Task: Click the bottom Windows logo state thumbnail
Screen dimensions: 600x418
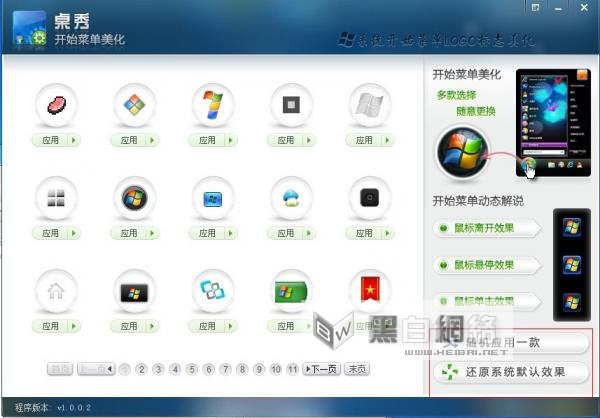Action: point(572,302)
